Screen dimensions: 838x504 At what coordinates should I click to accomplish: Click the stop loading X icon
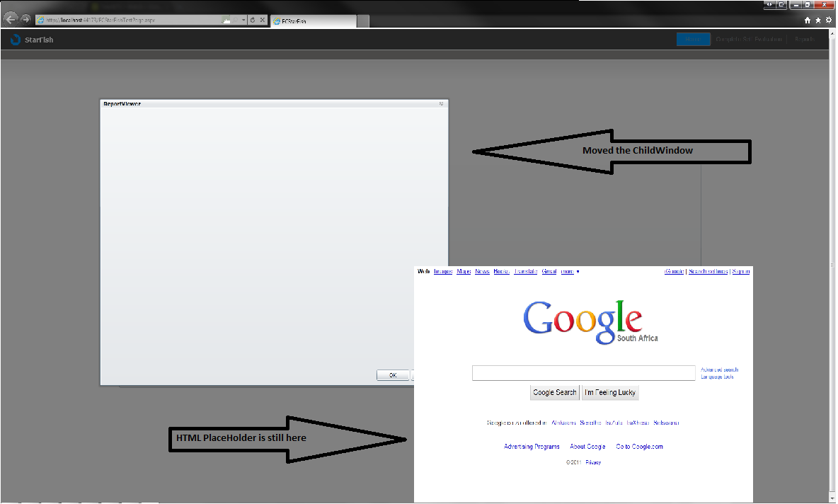point(263,20)
